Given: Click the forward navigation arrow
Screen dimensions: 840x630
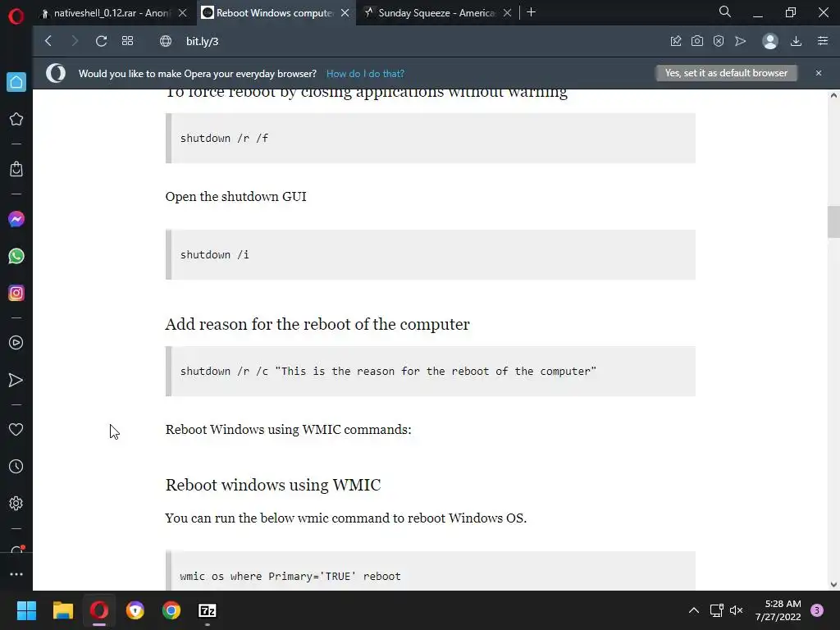Looking at the screenshot, I should point(75,41).
